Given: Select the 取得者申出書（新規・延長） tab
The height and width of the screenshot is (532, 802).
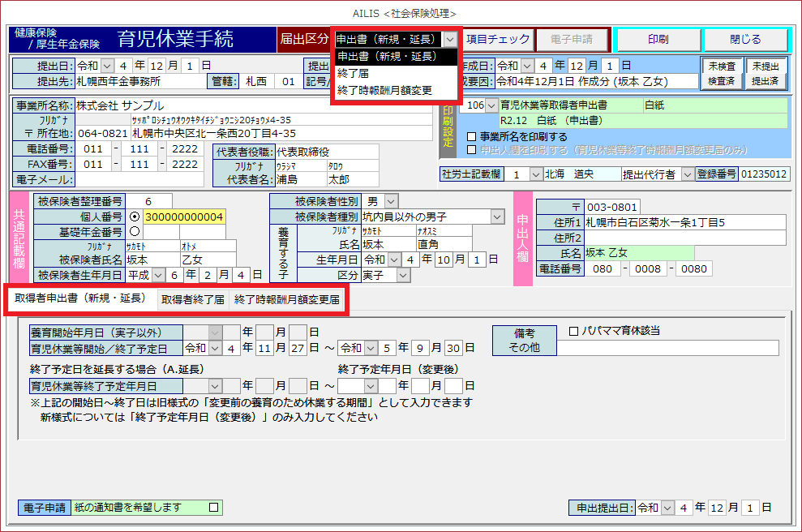Looking at the screenshot, I should [80, 298].
